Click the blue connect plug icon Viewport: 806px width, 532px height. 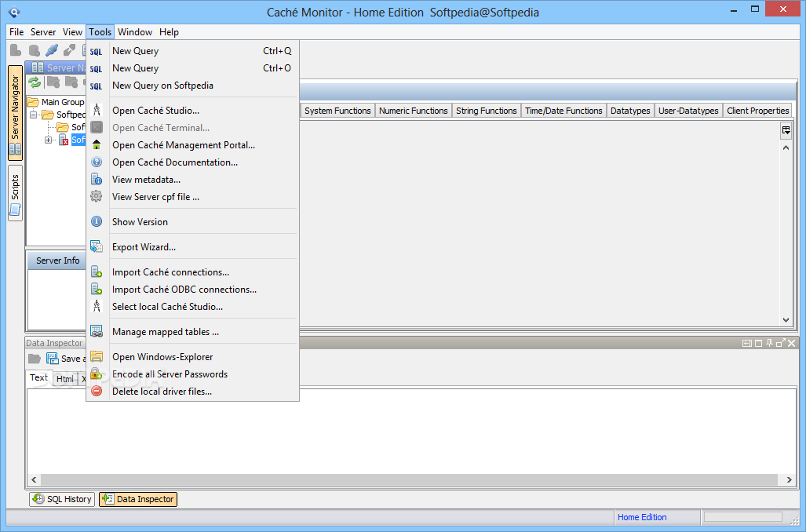click(x=51, y=50)
